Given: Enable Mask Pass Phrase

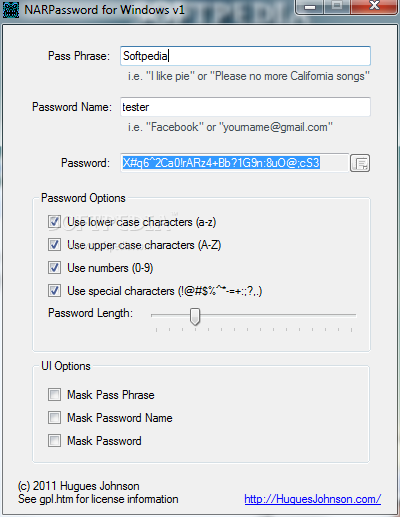Looking at the screenshot, I should [x=54, y=395].
